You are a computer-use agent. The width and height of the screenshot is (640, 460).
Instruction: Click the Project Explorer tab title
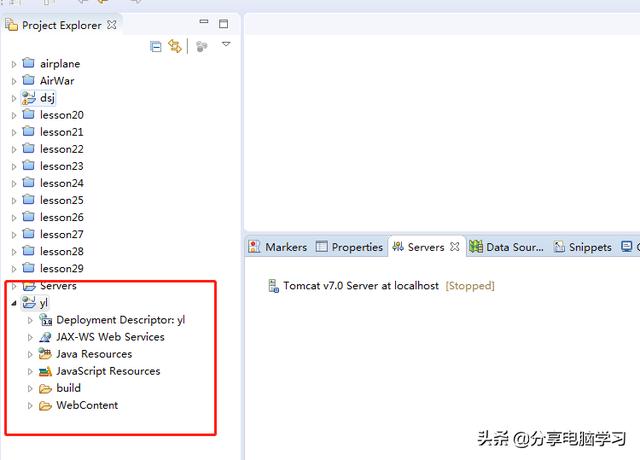pyautogui.click(x=62, y=25)
